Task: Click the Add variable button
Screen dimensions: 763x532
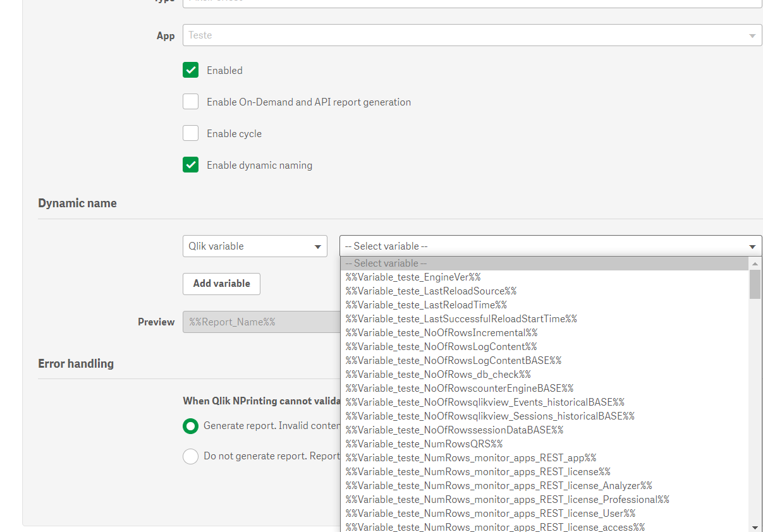Action: click(x=221, y=284)
